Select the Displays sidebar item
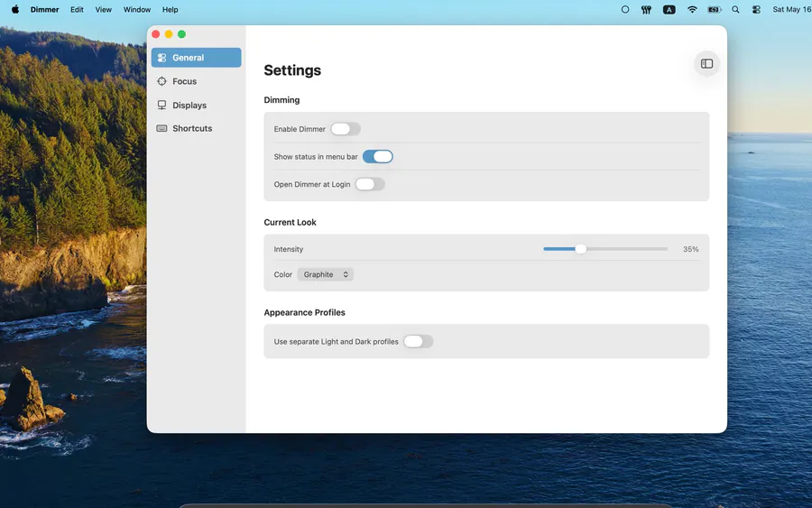The width and height of the screenshot is (812, 508). (x=197, y=106)
